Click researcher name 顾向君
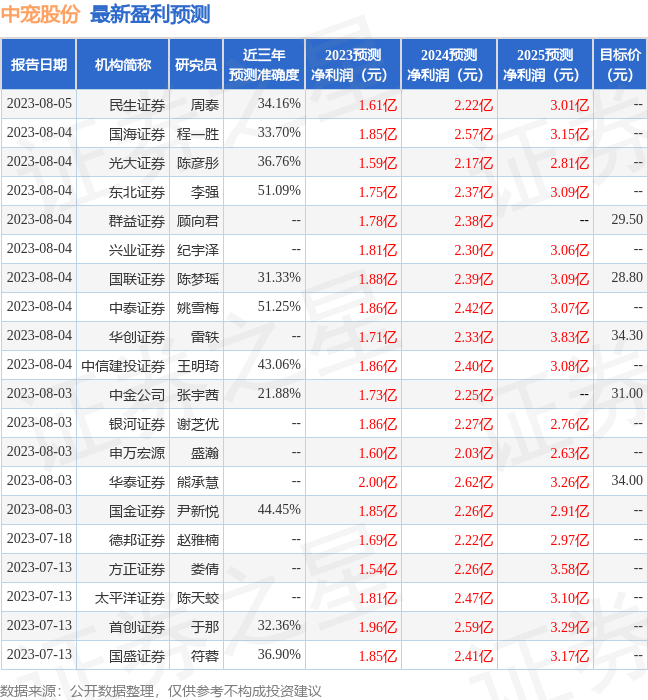Viewport: 648px width, 700px height. (x=198, y=221)
